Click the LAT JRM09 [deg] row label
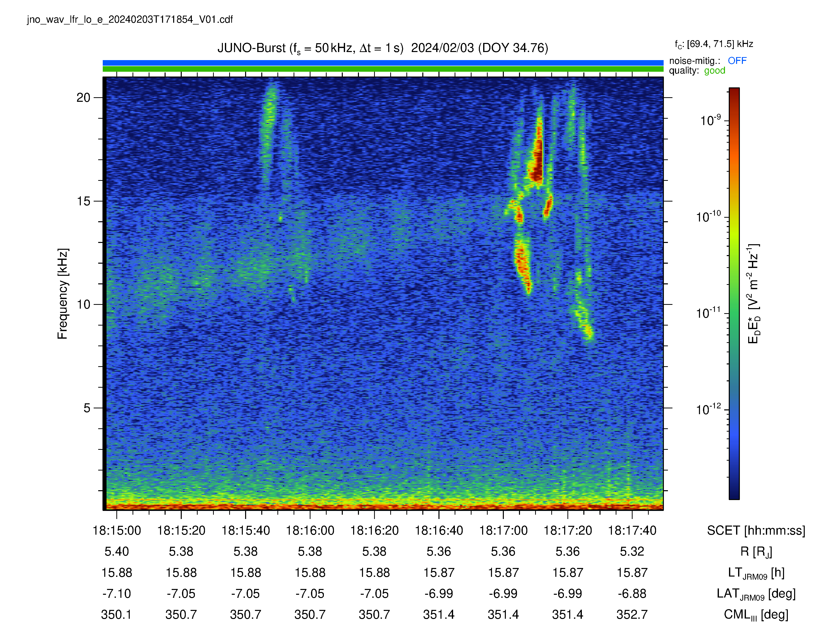Image resolution: width=833 pixels, height=644 pixels. pos(756,594)
